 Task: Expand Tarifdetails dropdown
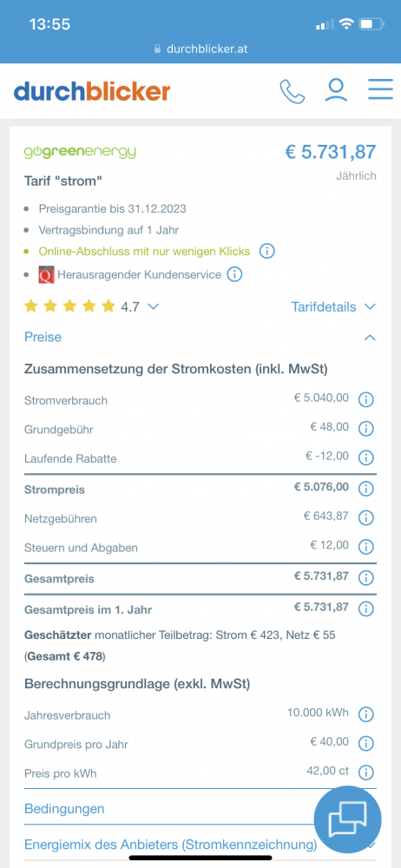(x=334, y=306)
